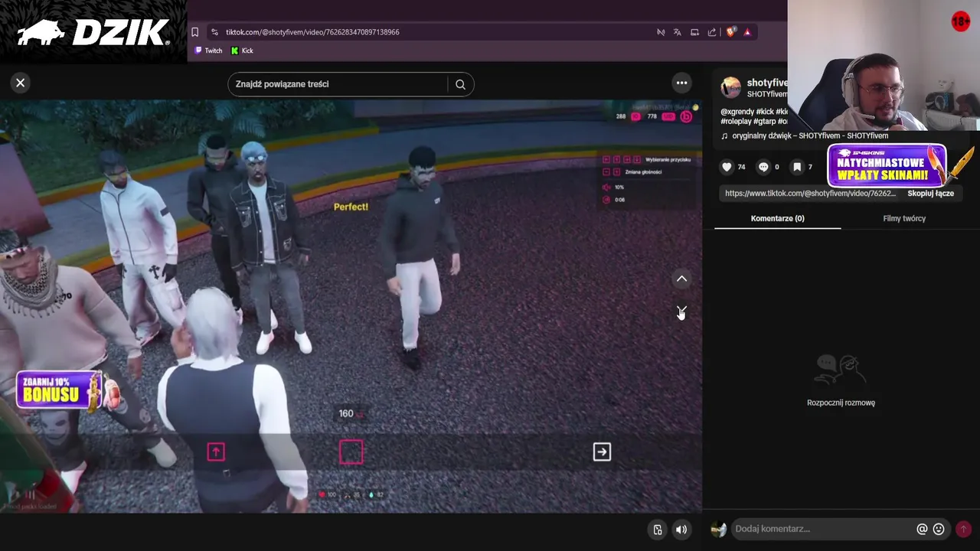Click the picture-in-picture miniplayer icon
The width and height of the screenshot is (980, 551).
657,530
